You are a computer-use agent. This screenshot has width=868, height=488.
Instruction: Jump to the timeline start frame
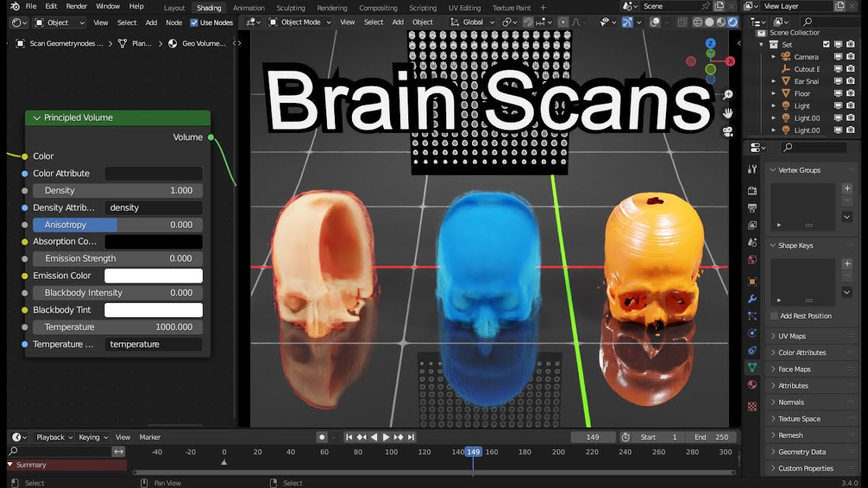click(x=349, y=437)
